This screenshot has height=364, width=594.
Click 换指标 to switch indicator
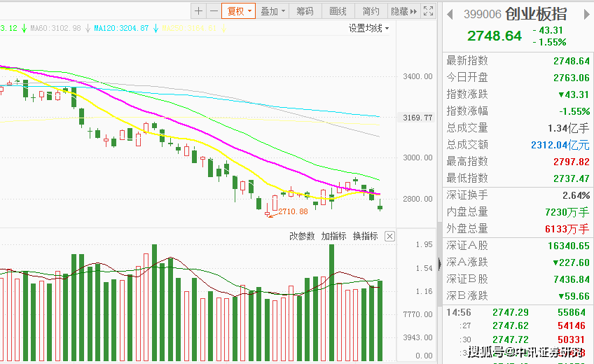(365, 236)
